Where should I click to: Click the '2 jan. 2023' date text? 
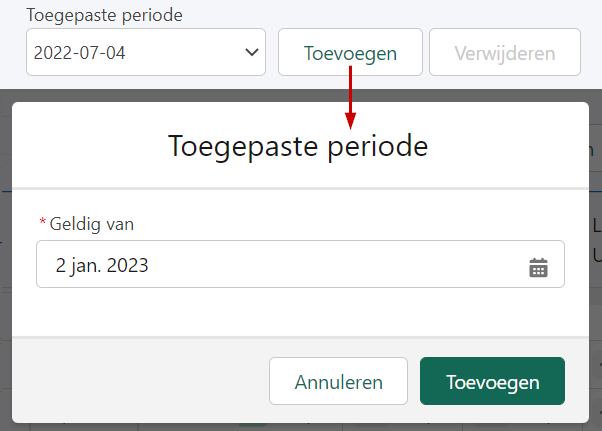click(102, 265)
